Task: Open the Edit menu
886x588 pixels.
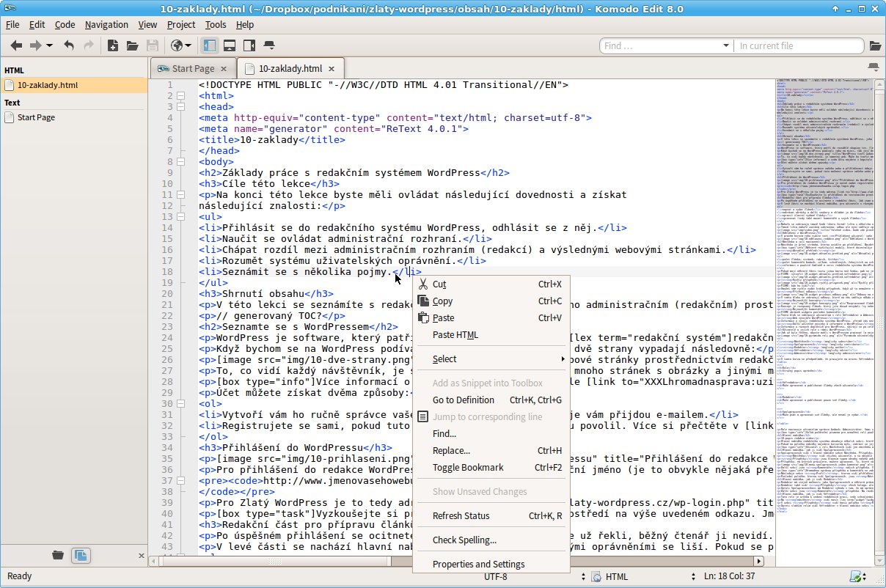Action: [x=37, y=24]
